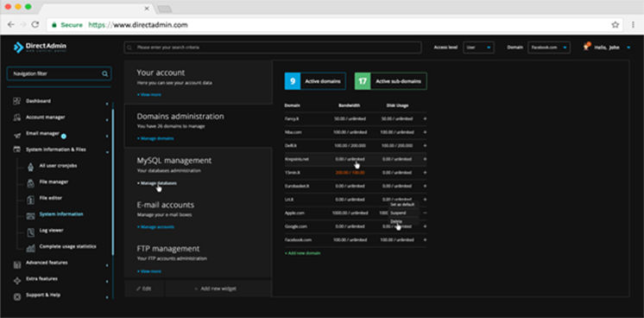Bookmark page with the star icon
This screenshot has height=318, width=644.
[615, 25]
